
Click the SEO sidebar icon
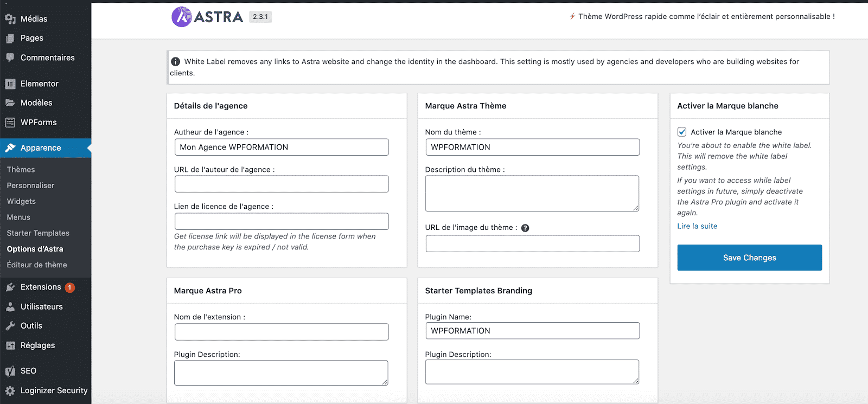[10, 371]
